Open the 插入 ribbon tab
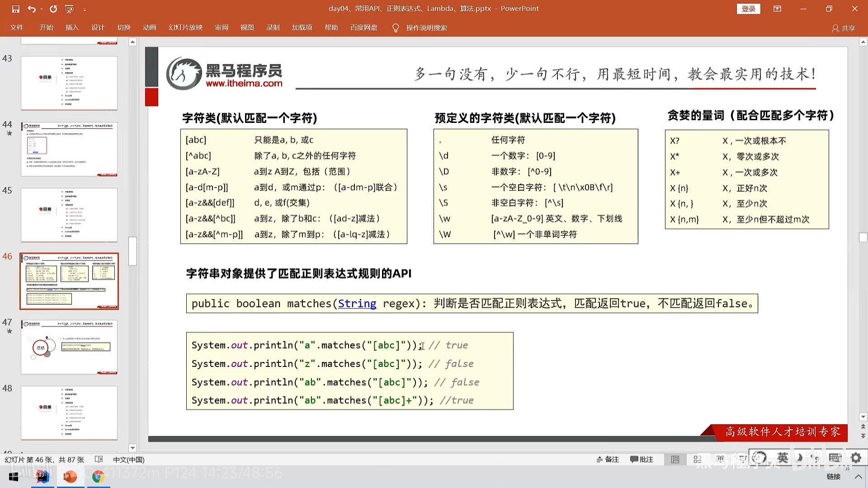The height and width of the screenshot is (488, 868). pyautogui.click(x=72, y=28)
